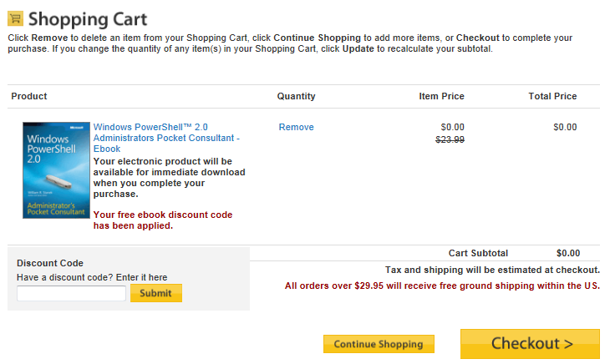Click the free ebook discount applied message
The image size is (610, 364).
click(x=163, y=220)
